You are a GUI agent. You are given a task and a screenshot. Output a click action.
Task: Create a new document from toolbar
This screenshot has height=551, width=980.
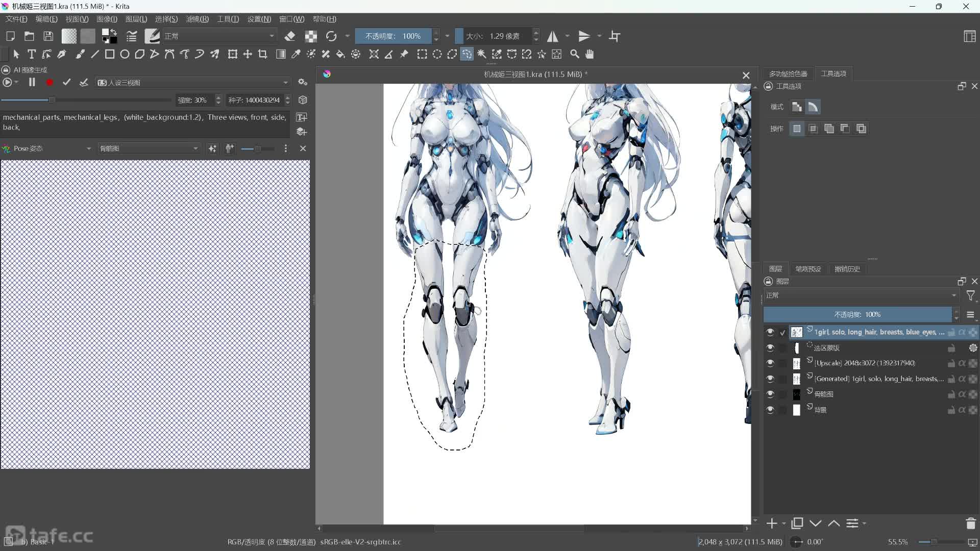pyautogui.click(x=10, y=36)
